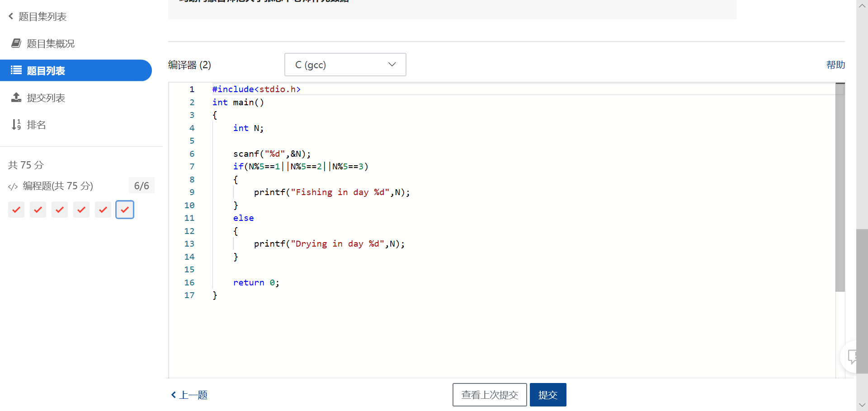Click the code editor scrollbar thumb
868x411 pixels.
point(840,187)
